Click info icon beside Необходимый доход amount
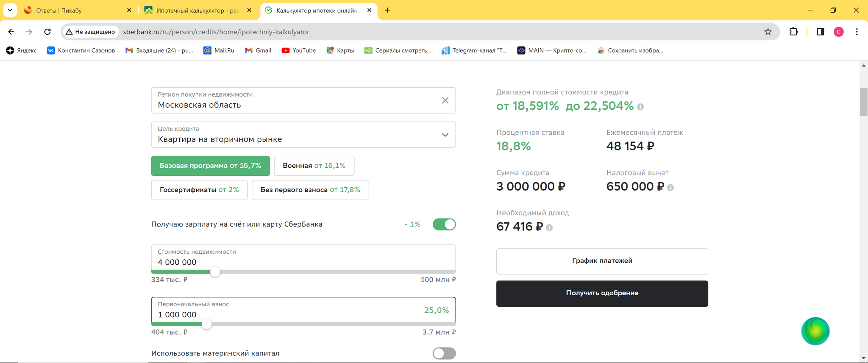This screenshot has height=363, width=868. 549,227
